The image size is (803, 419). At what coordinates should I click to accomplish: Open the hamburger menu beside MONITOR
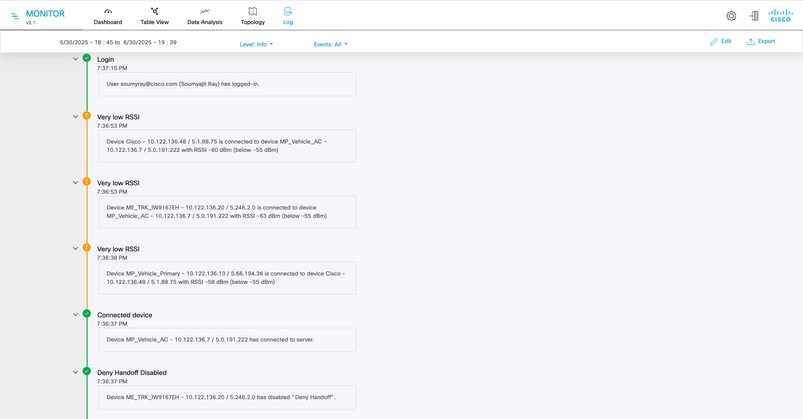pyautogui.click(x=15, y=16)
